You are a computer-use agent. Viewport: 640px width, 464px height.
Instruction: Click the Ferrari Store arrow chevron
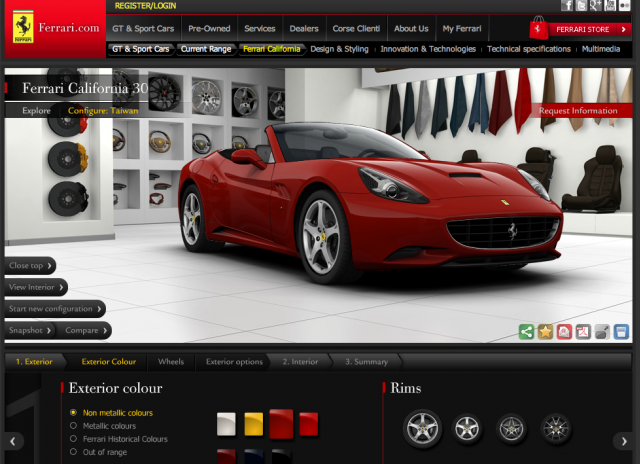tap(623, 29)
